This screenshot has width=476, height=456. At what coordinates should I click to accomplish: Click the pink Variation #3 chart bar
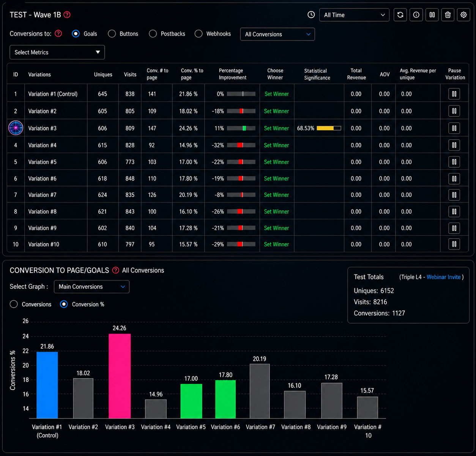120,376
